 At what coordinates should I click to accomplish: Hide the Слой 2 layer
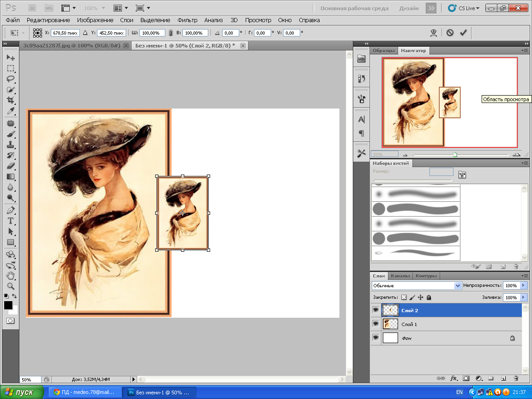coord(376,310)
